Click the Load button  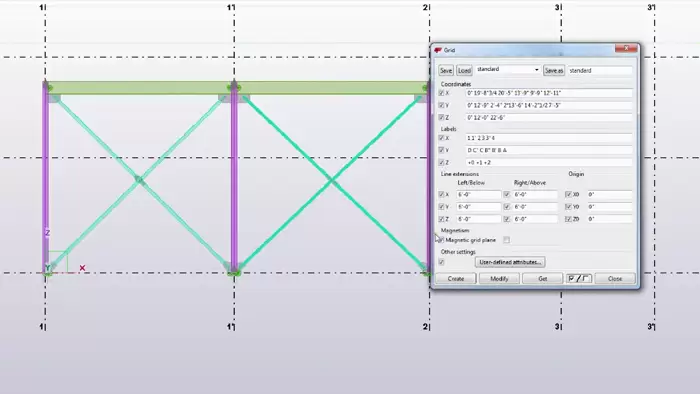tap(464, 71)
